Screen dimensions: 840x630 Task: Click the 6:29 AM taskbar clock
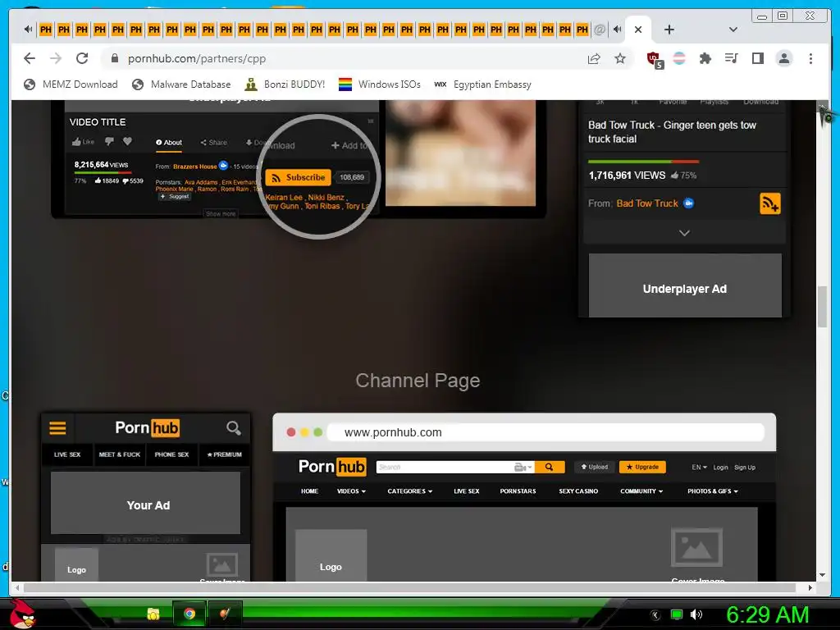pyautogui.click(x=767, y=614)
